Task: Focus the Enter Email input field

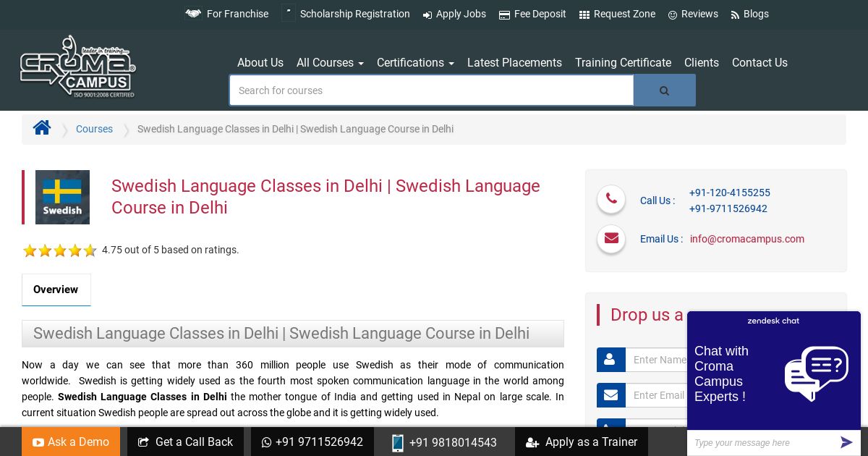Action: pos(656,395)
